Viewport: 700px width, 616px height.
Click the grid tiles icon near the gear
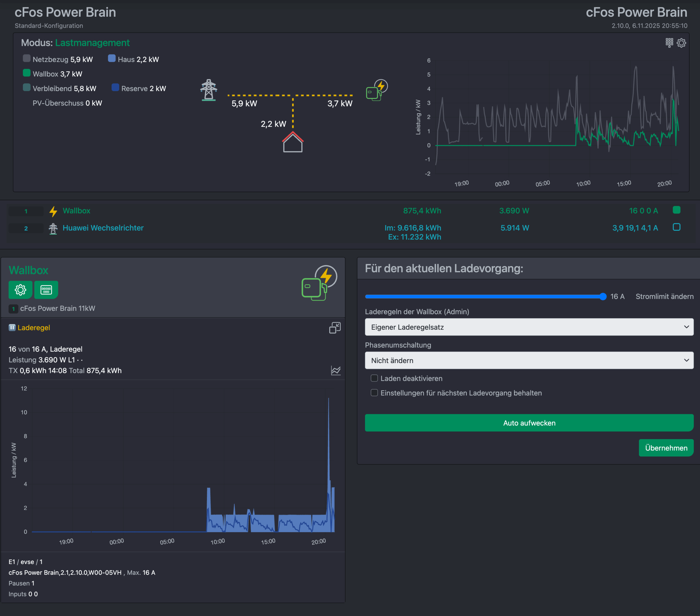pos(669,43)
